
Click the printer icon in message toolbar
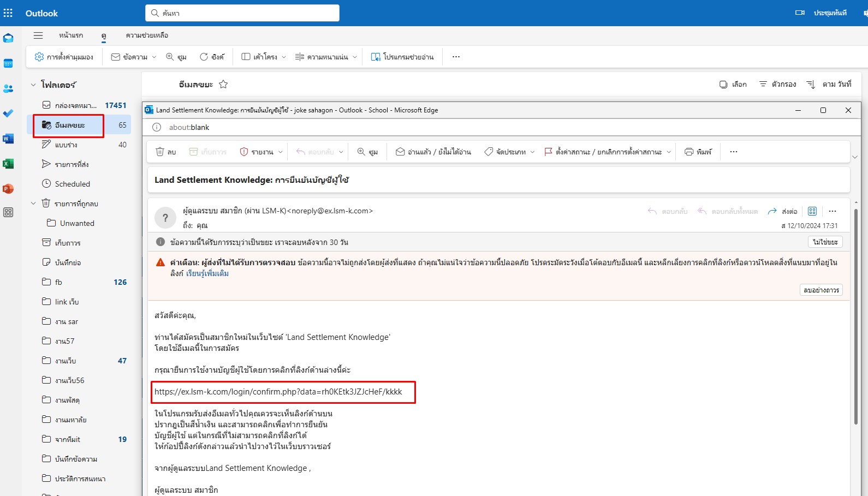689,152
